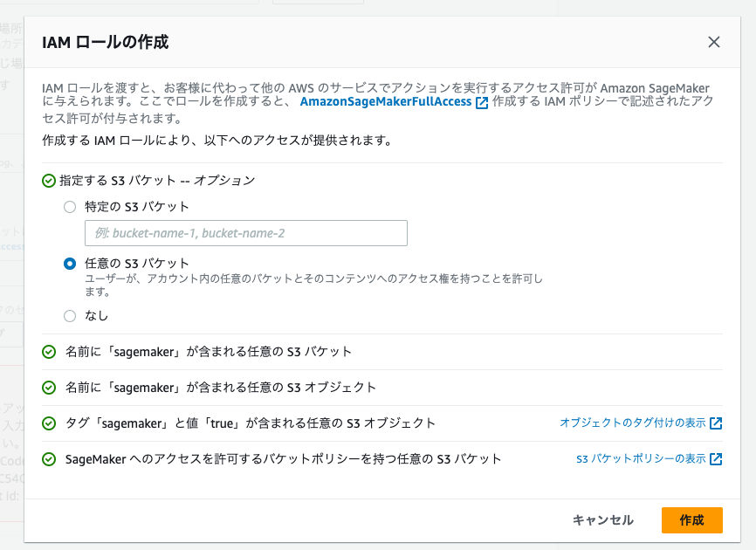756x550 pixels.
Task: Select the 特定の S3 バケット radio option
Action: [x=70, y=207]
